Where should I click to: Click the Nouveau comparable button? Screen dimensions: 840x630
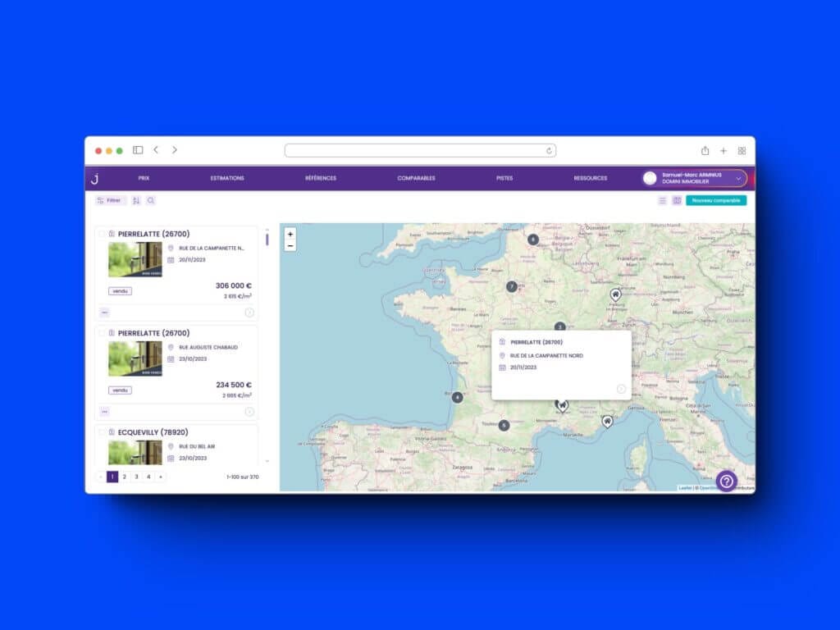[x=716, y=200]
